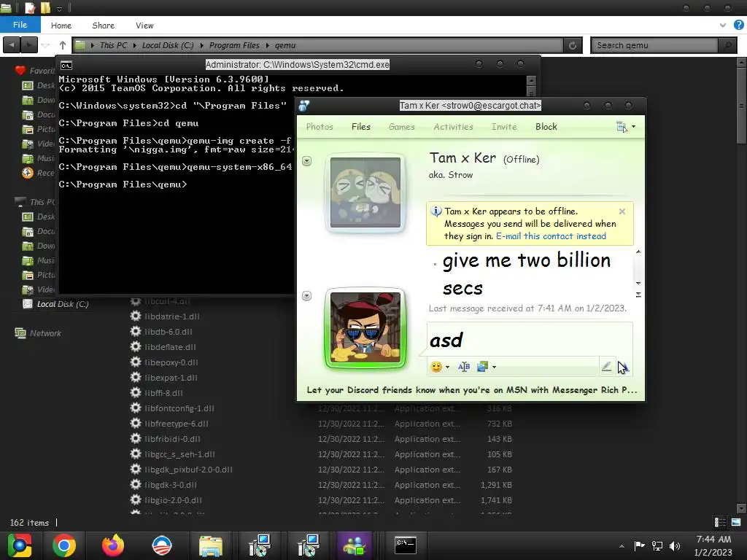Select Local Disk (C:) in navigation pane

63,304
